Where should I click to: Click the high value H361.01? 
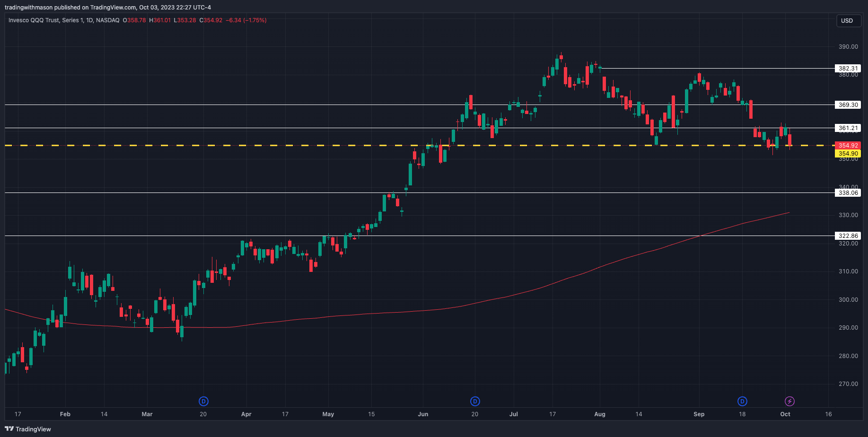coord(160,20)
